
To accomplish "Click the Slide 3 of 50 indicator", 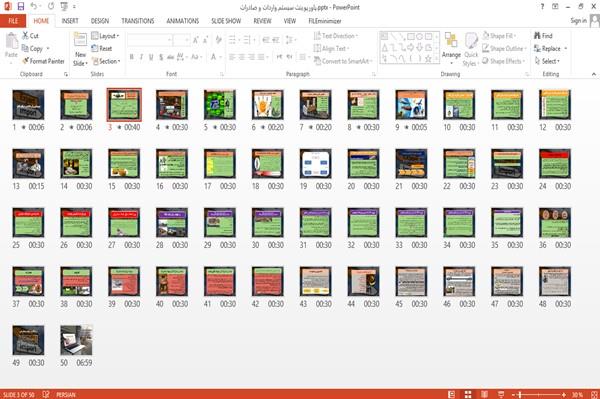I will (x=18, y=394).
